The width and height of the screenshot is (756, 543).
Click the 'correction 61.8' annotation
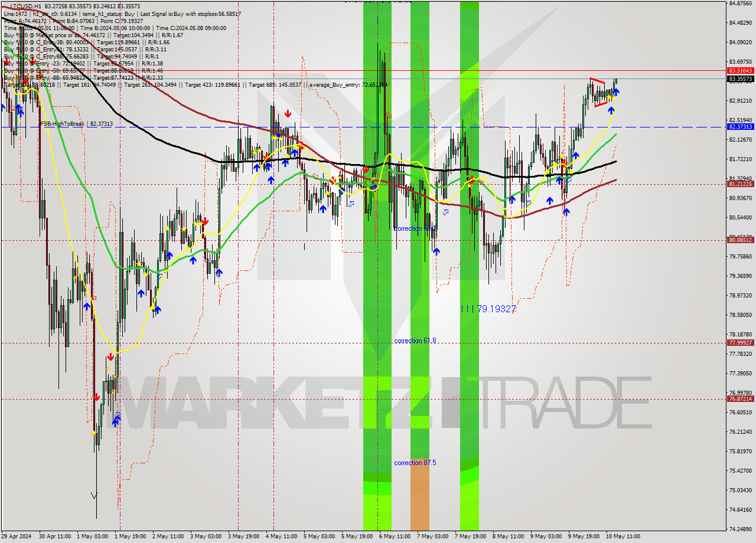pos(415,341)
